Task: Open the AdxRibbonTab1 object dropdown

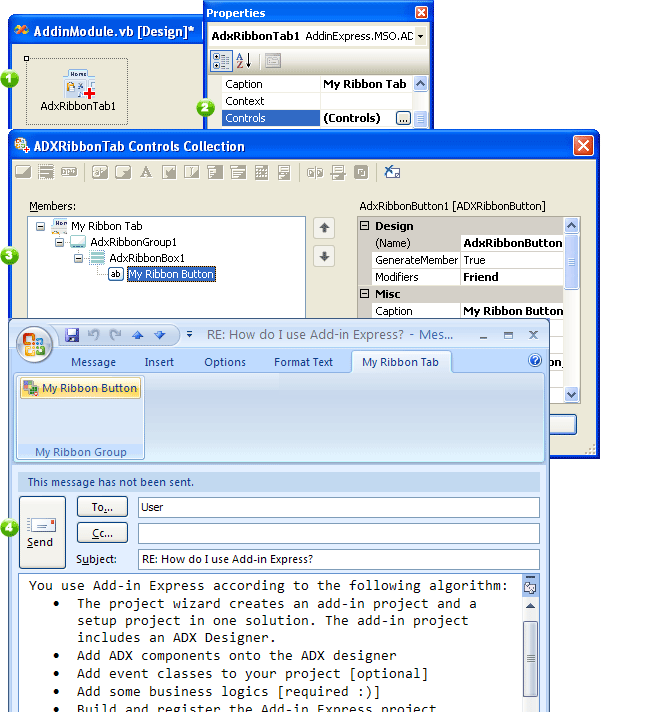Action: 421,36
